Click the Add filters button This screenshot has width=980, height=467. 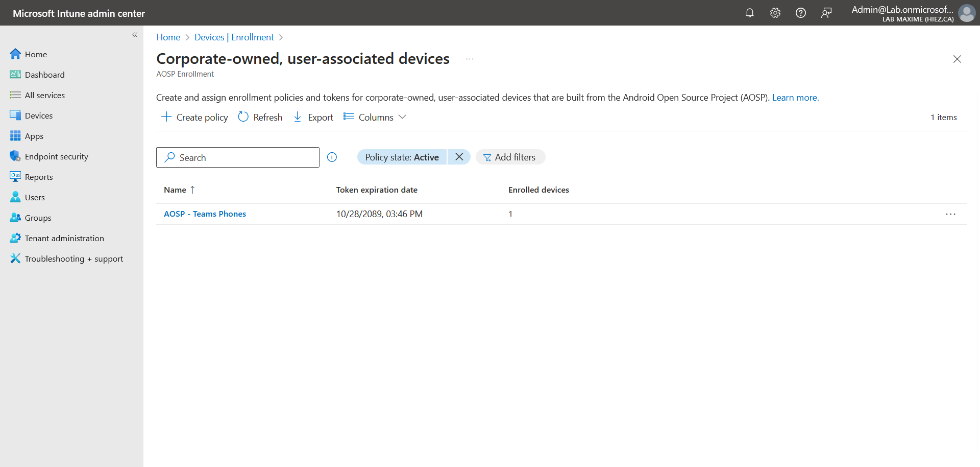pos(510,157)
